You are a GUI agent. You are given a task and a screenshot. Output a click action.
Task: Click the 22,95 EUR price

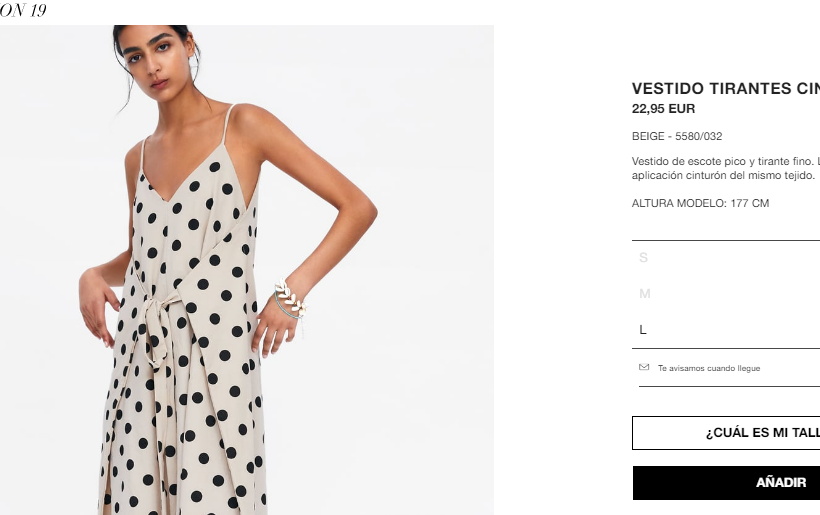point(663,109)
